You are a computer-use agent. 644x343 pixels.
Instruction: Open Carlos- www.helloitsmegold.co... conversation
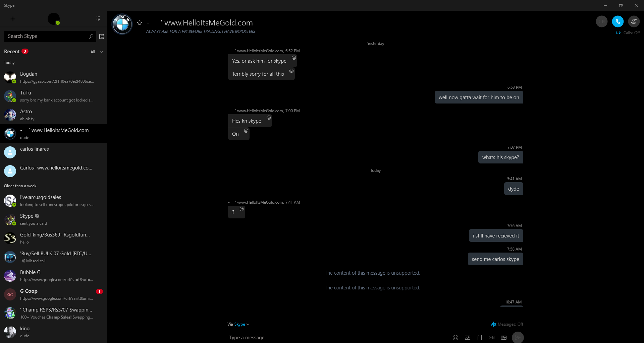[x=54, y=171]
